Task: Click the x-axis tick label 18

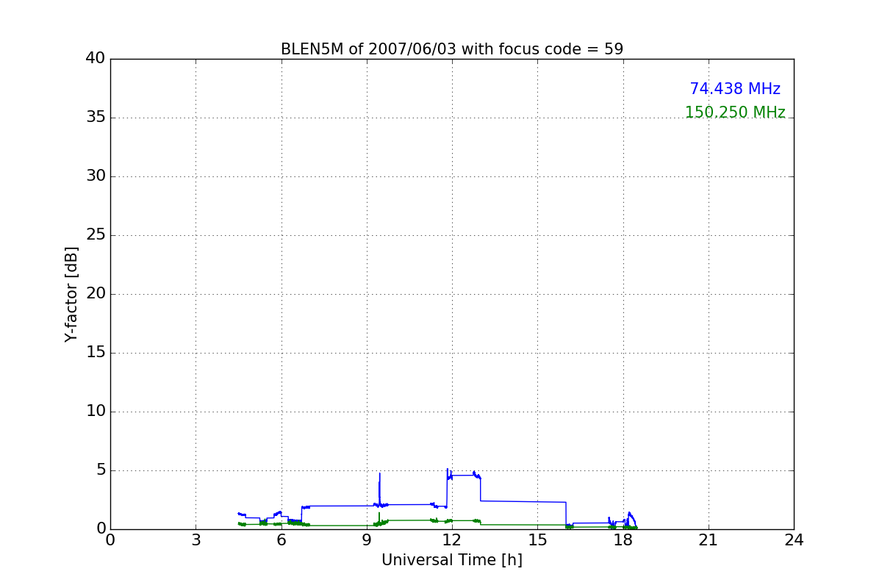Action: pos(623,540)
